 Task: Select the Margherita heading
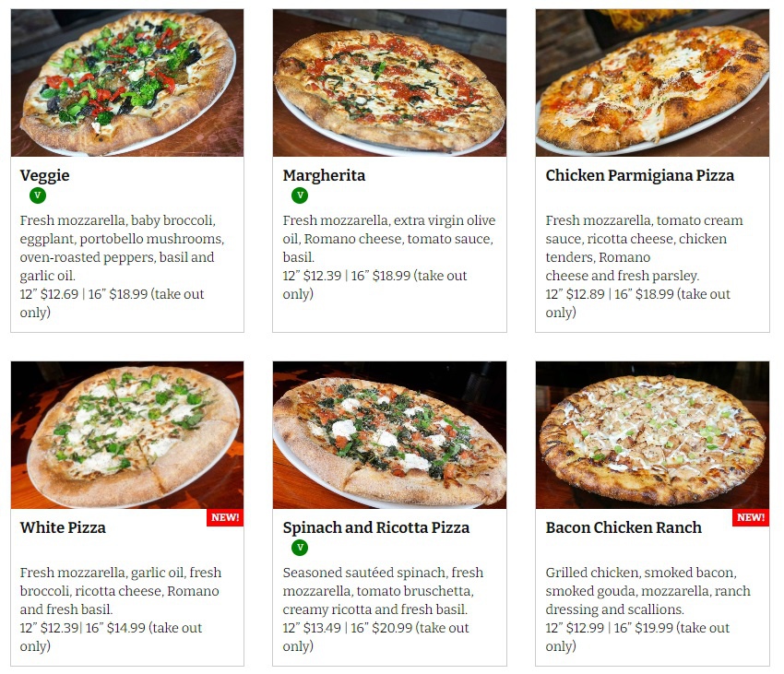point(324,175)
